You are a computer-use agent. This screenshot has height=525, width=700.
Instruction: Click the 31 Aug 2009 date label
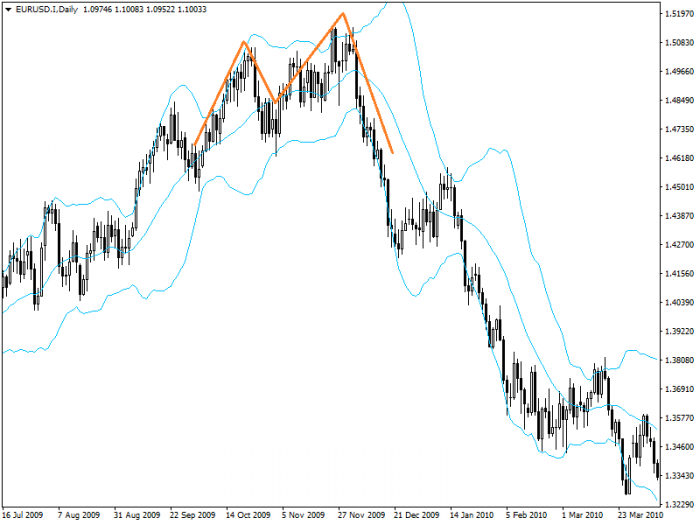coord(137,515)
